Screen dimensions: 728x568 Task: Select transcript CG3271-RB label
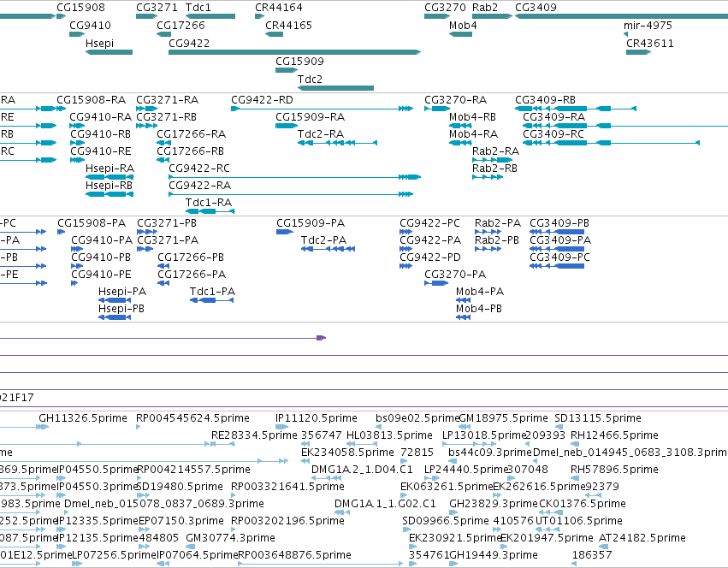[x=166, y=117]
